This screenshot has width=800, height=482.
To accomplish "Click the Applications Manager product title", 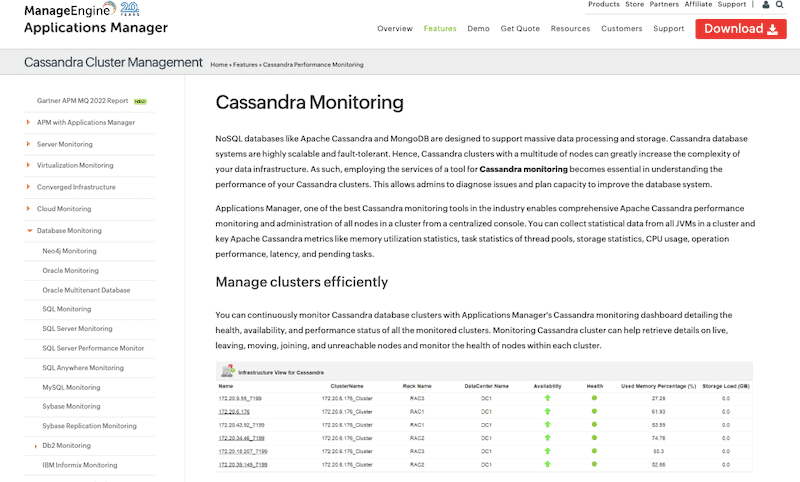I will click(96, 28).
